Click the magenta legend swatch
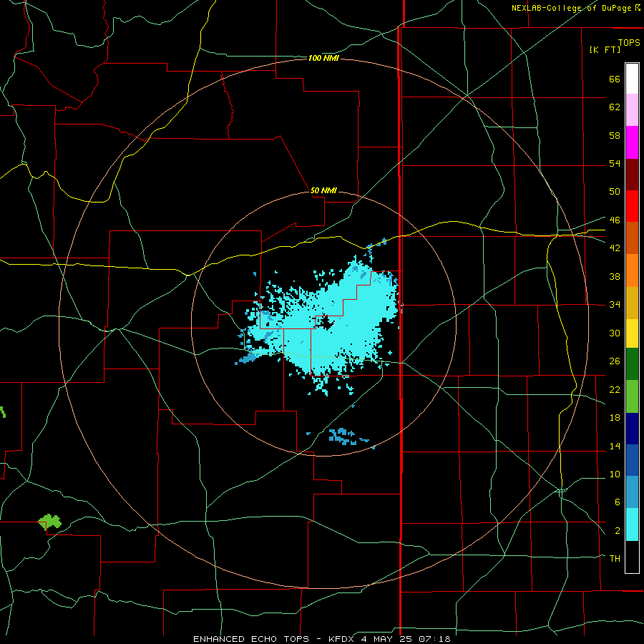 (x=632, y=142)
